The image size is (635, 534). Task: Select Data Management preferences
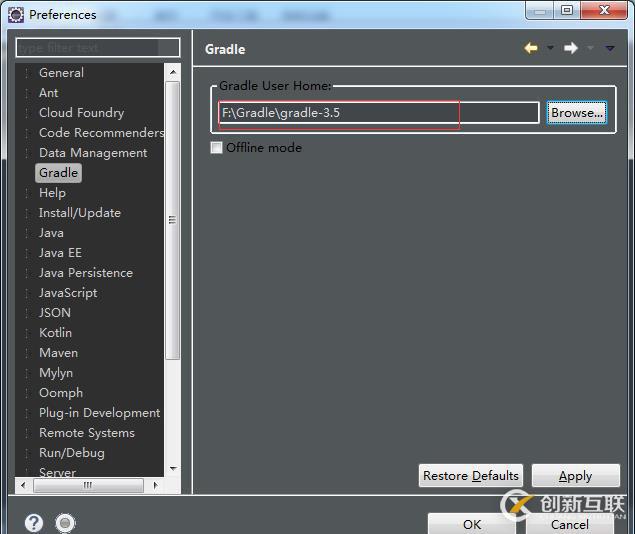coord(93,153)
